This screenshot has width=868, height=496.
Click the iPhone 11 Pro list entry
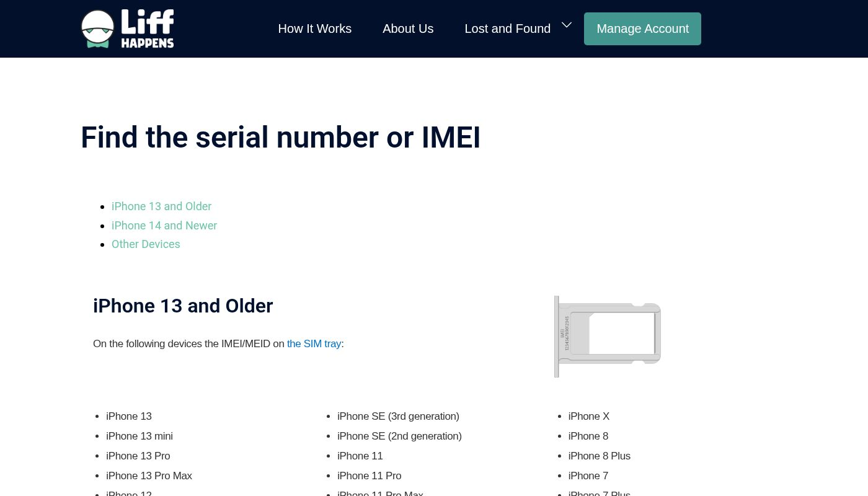point(369,476)
